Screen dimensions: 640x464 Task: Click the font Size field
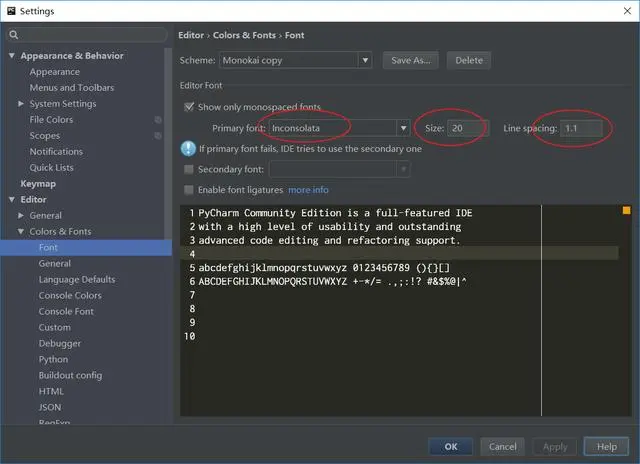click(x=468, y=128)
